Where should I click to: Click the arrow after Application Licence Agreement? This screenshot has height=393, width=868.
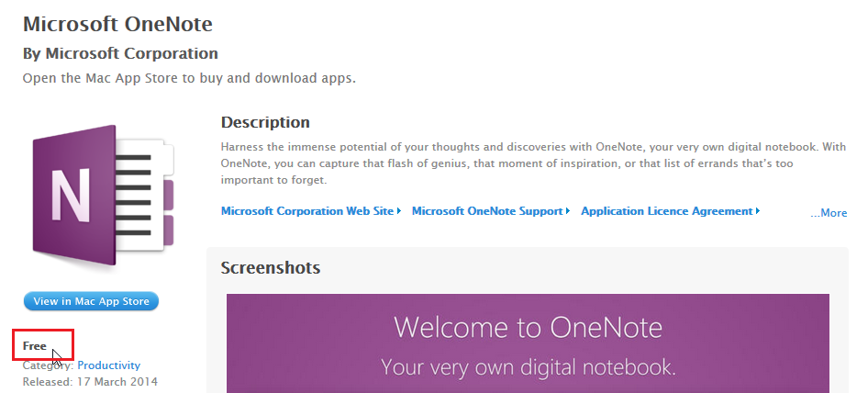758,211
